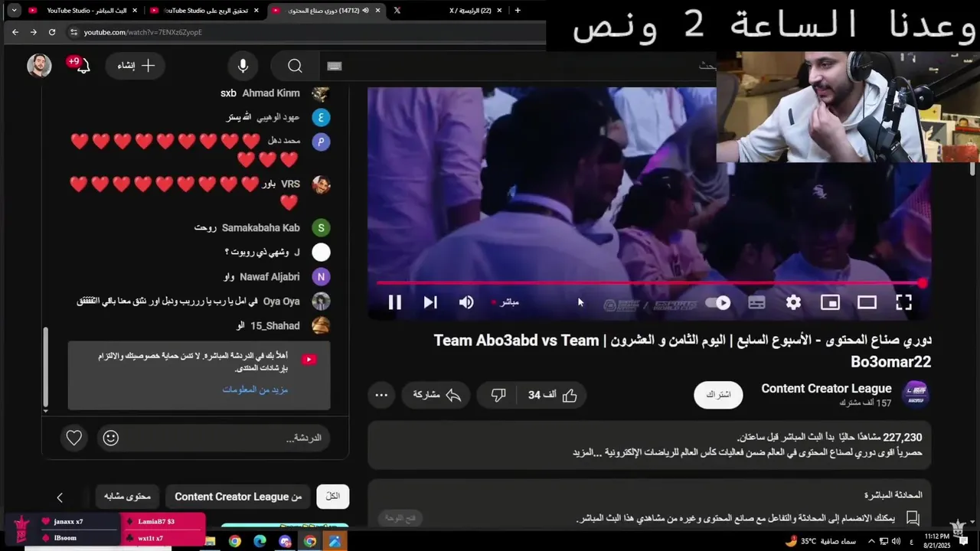Enter fullscreen mode

(903, 302)
